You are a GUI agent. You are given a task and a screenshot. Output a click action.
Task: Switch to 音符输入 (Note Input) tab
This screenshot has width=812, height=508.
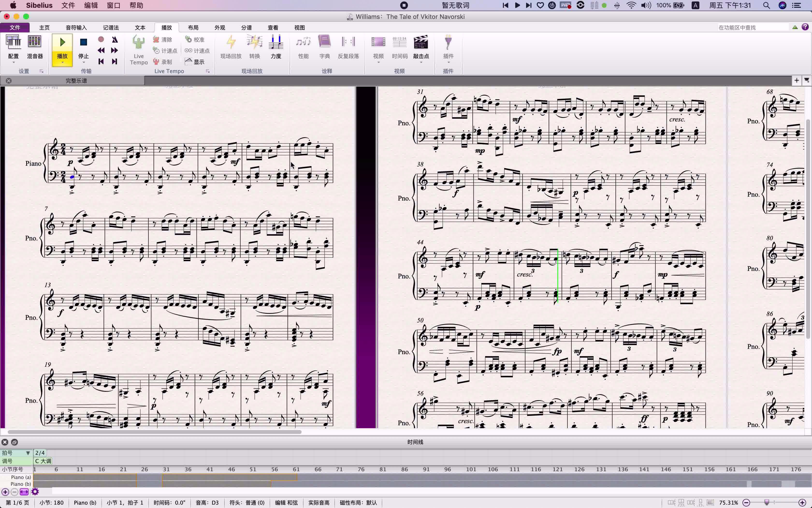click(x=76, y=28)
